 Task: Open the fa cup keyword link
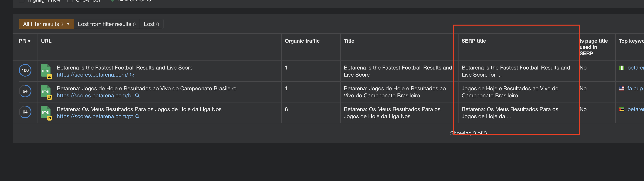pos(635,88)
